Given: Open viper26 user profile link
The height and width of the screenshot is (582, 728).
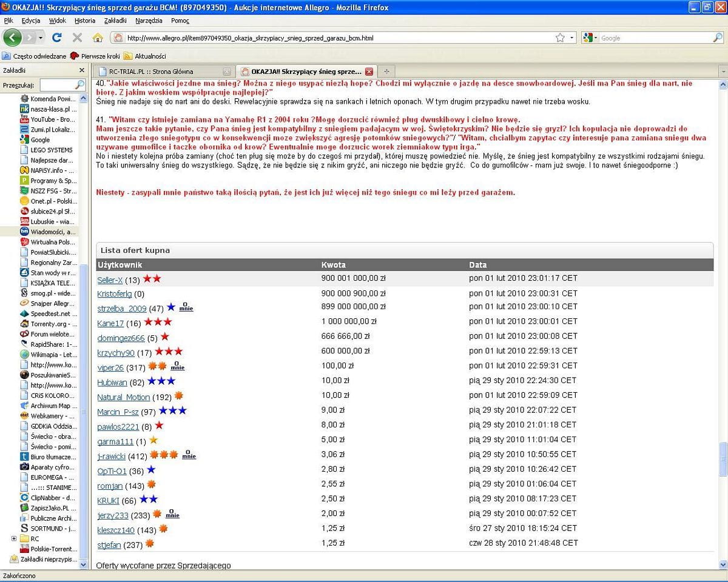Looking at the screenshot, I should click(110, 367).
